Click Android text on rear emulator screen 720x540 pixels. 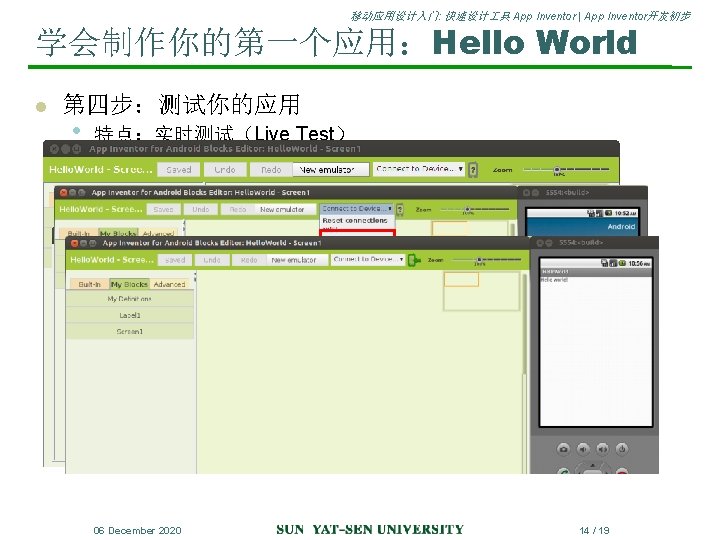(621, 226)
